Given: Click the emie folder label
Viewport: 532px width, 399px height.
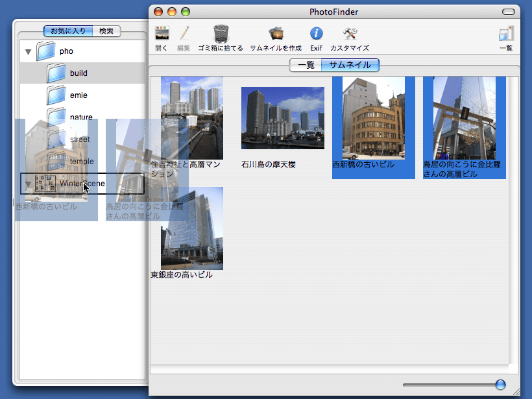Looking at the screenshot, I should click(79, 95).
